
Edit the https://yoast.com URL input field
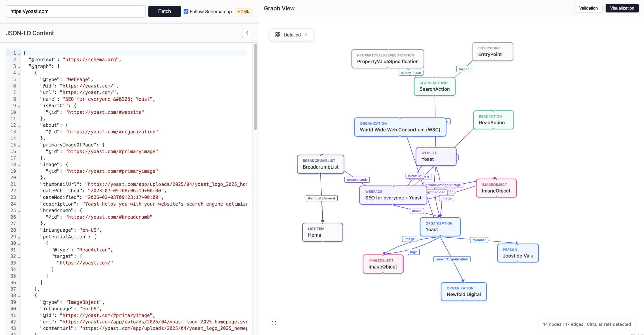75,11
